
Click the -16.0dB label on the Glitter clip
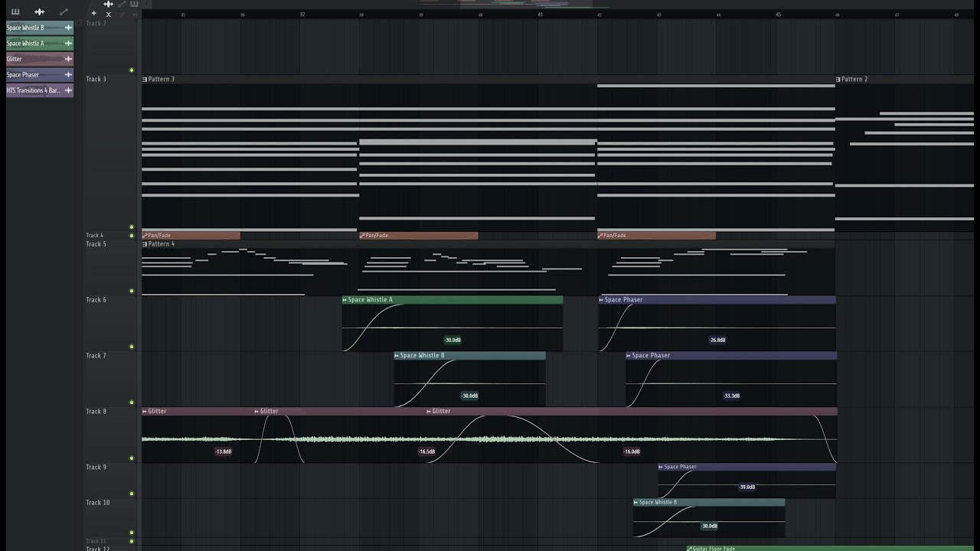[632, 452]
